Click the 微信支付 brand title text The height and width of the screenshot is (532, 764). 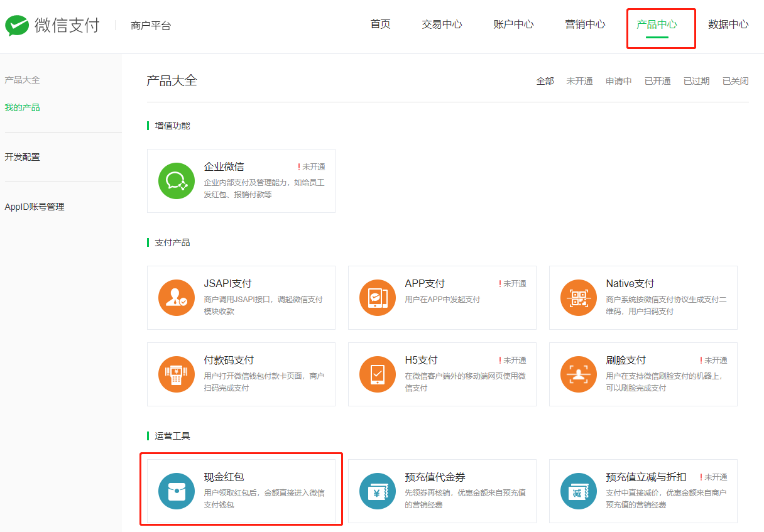pyautogui.click(x=67, y=25)
